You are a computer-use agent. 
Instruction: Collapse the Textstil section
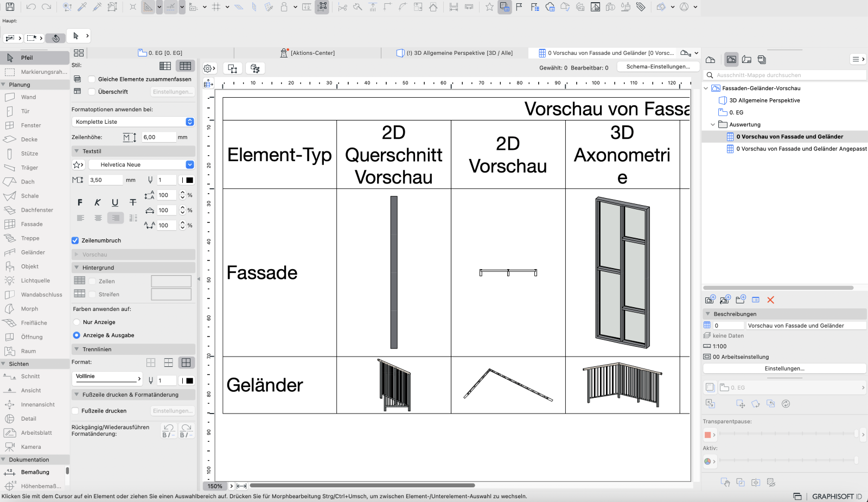click(76, 151)
